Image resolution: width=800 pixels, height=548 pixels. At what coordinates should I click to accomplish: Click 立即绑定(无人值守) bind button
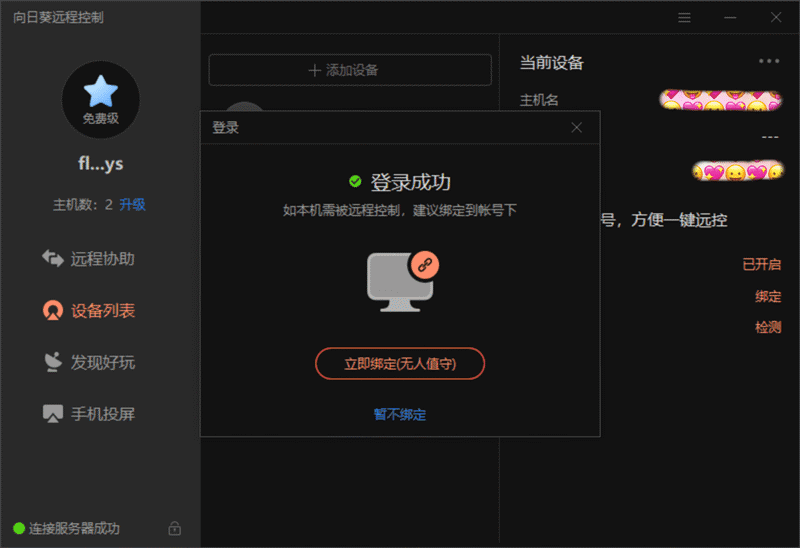click(400, 364)
